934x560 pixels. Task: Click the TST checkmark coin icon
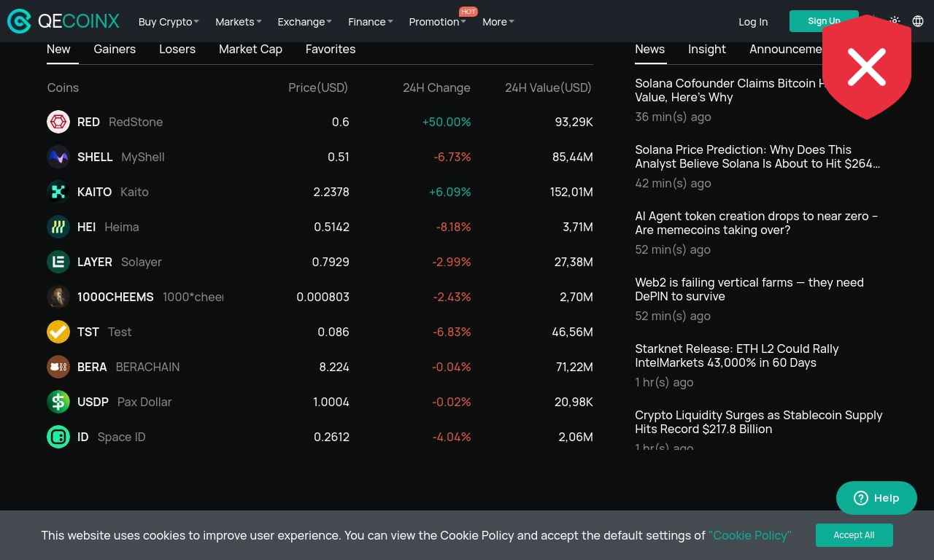[x=58, y=332]
